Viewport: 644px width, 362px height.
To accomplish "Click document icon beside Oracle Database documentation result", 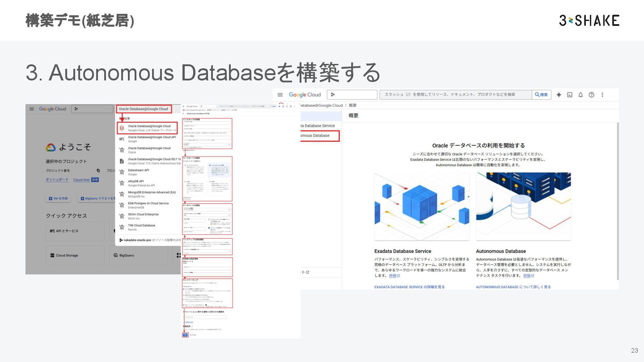I will [122, 161].
